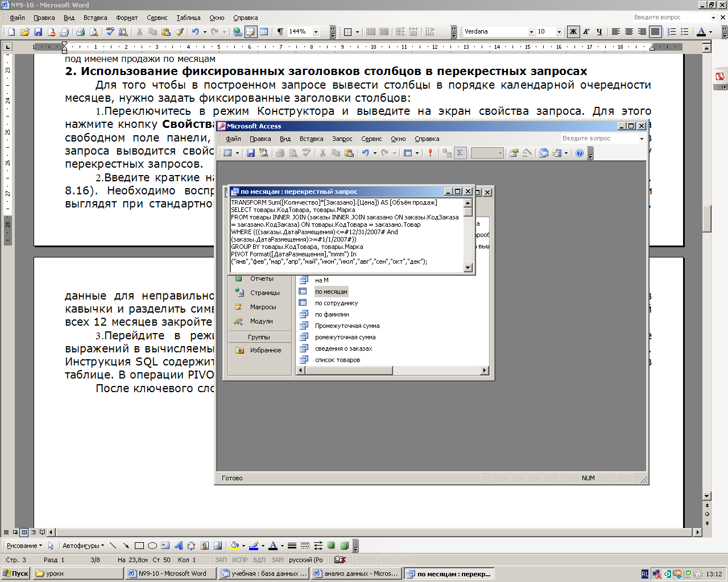Click inside the SQL query text area

pos(346,235)
